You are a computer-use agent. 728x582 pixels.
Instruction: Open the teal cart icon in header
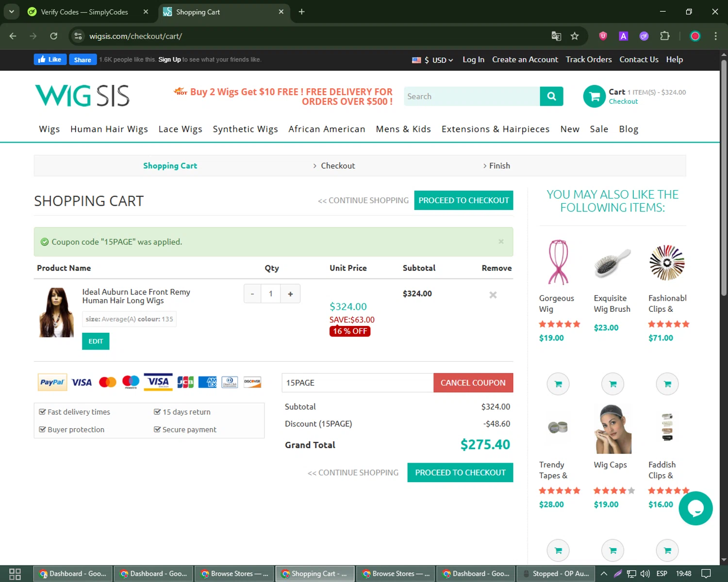pos(594,96)
